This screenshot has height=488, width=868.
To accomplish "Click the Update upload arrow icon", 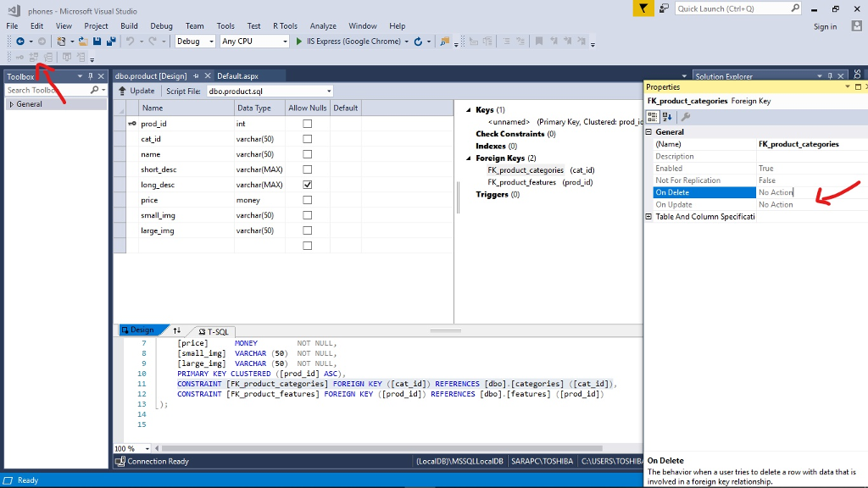I will (123, 91).
